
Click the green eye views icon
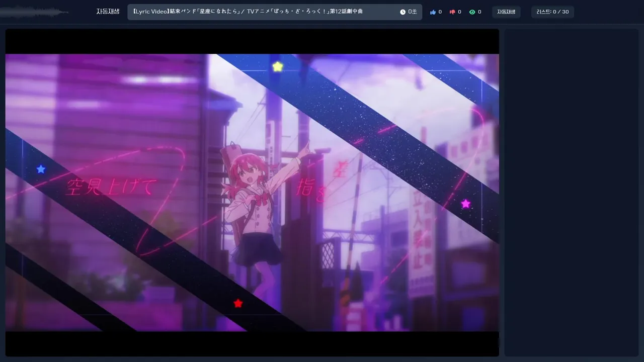click(472, 12)
